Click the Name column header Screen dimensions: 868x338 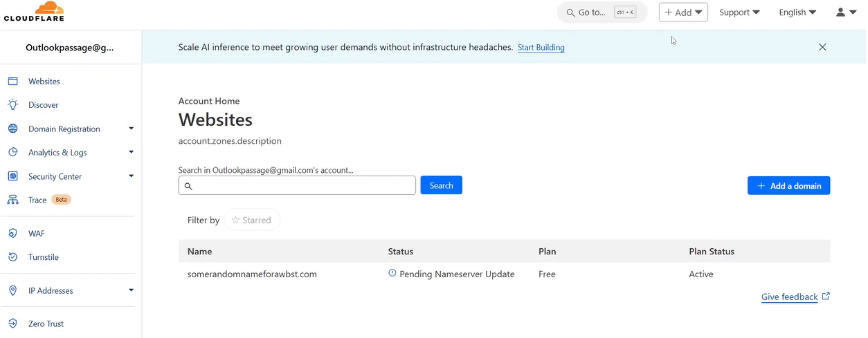pyautogui.click(x=199, y=252)
